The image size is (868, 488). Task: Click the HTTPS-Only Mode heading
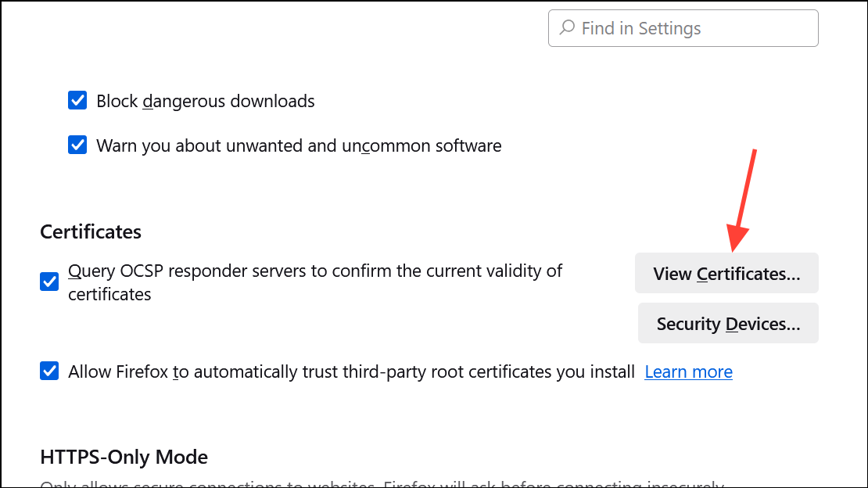pyautogui.click(x=124, y=457)
